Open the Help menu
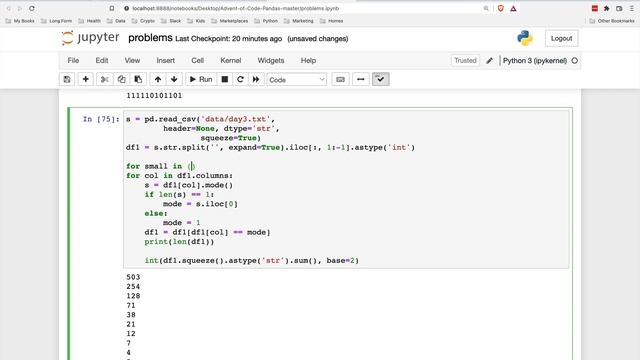 point(308,60)
